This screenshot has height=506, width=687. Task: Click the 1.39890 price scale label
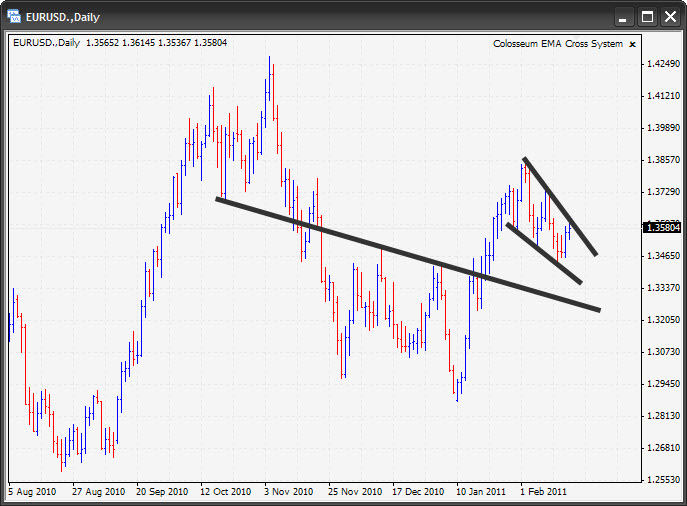[663, 127]
